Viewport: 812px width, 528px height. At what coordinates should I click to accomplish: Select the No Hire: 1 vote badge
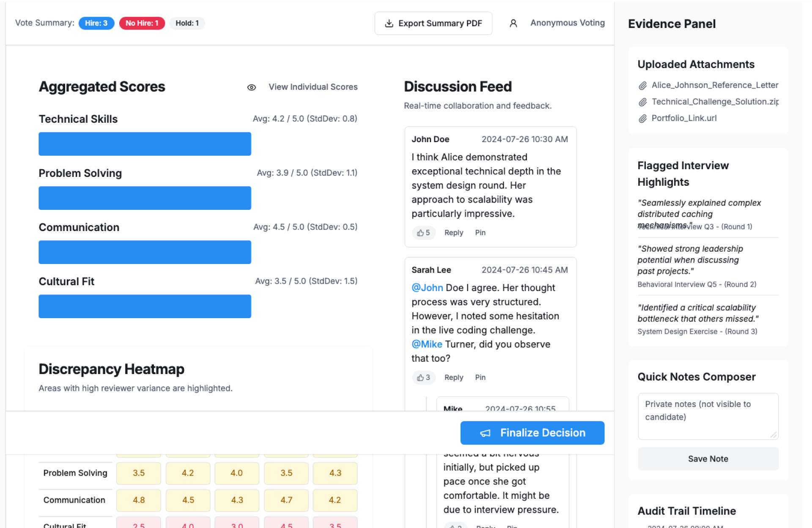tap(142, 23)
